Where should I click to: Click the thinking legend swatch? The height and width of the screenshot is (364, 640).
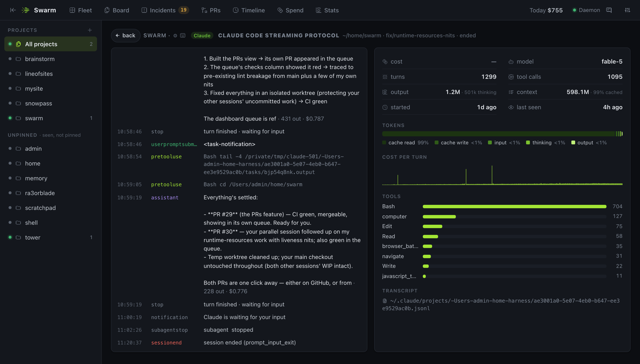pyautogui.click(x=528, y=143)
